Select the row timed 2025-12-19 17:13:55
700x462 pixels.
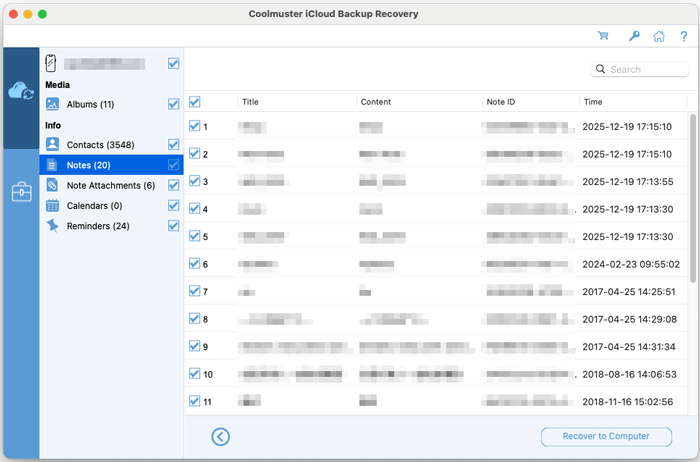point(436,181)
